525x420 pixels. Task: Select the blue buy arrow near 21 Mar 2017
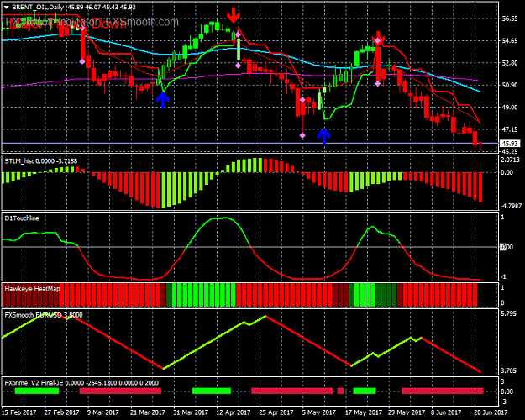[163, 100]
